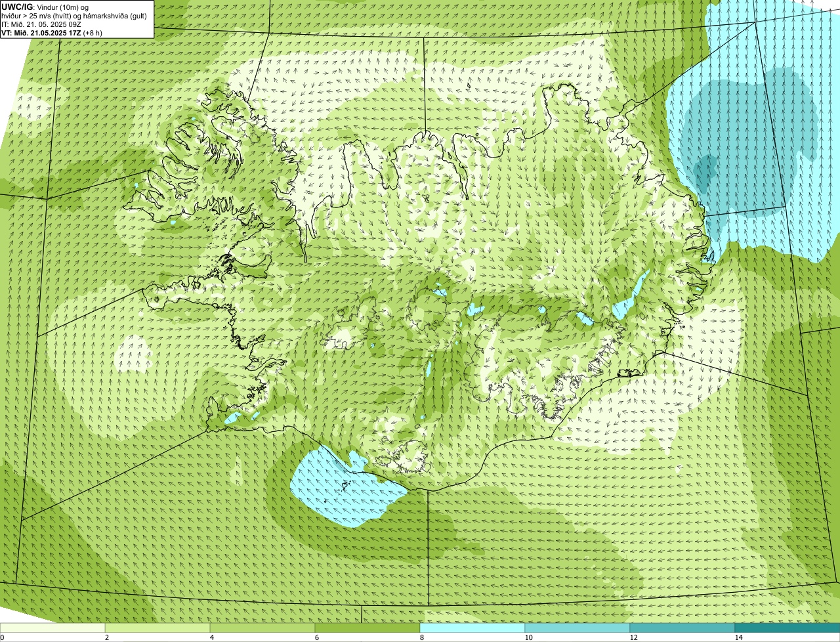Click the scale label '12'

tap(633, 637)
